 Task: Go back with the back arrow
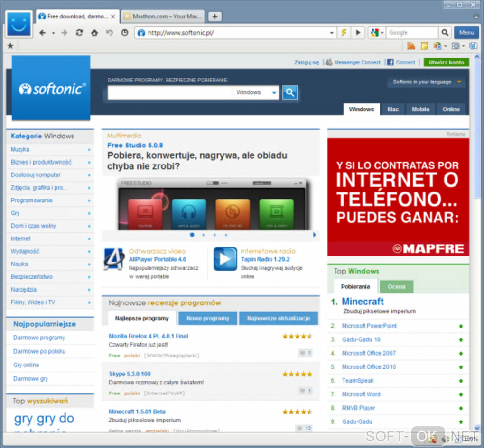(42, 33)
